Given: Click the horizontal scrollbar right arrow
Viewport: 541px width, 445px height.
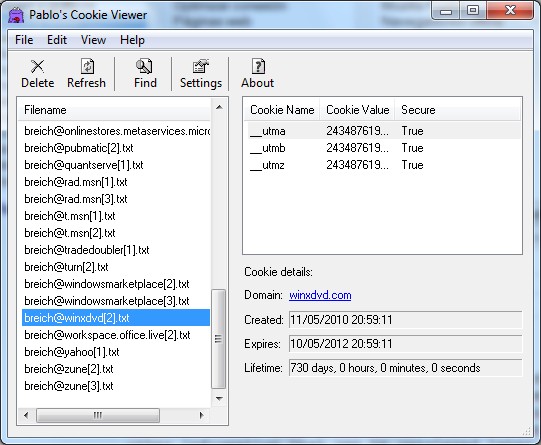Looking at the screenshot, I should pos(201,415).
